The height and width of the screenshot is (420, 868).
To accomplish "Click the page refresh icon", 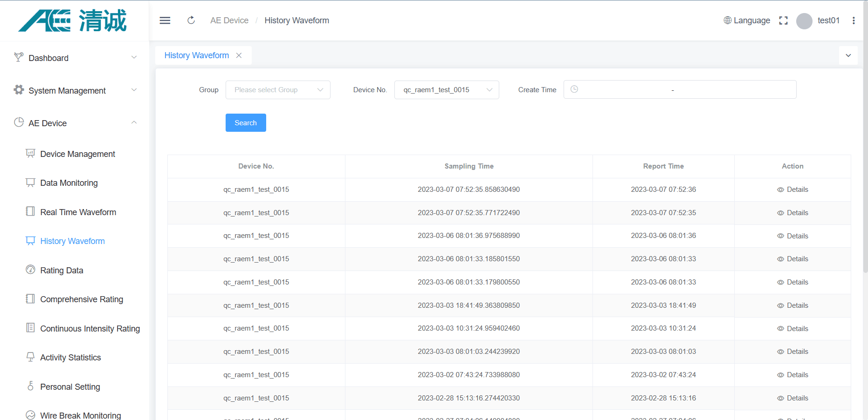I will point(191,20).
